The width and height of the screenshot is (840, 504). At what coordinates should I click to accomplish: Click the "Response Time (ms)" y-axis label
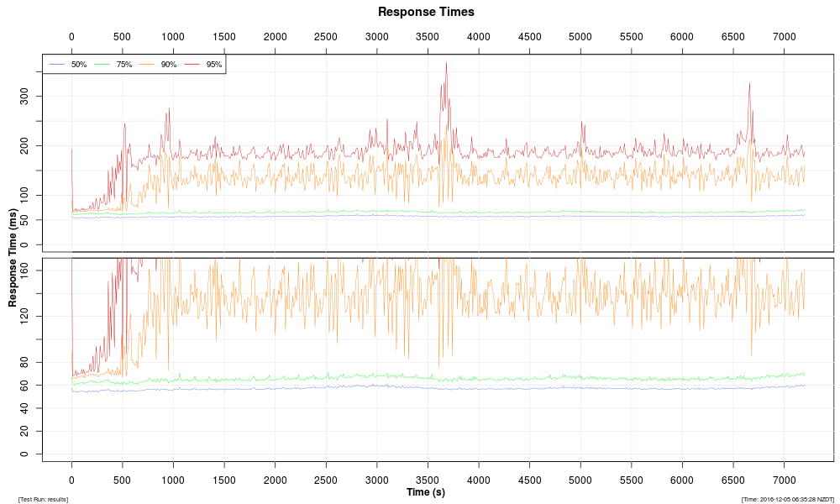[x=13, y=257]
